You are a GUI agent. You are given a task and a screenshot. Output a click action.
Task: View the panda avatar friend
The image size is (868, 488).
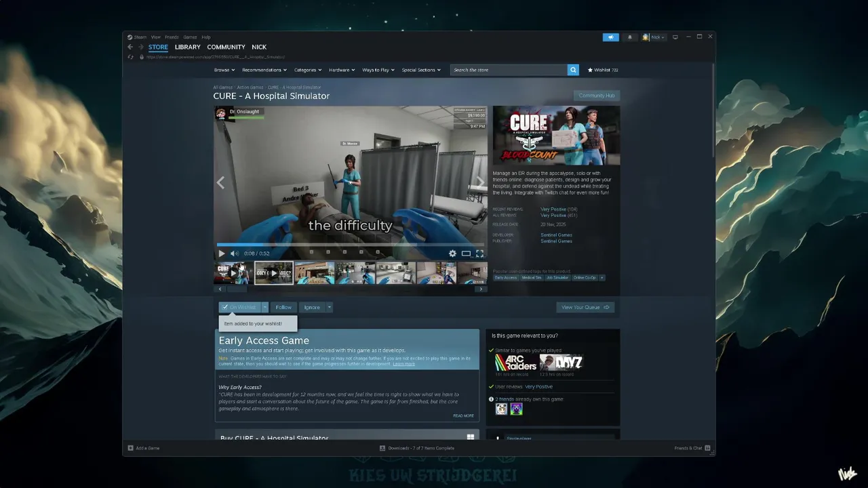(501, 409)
